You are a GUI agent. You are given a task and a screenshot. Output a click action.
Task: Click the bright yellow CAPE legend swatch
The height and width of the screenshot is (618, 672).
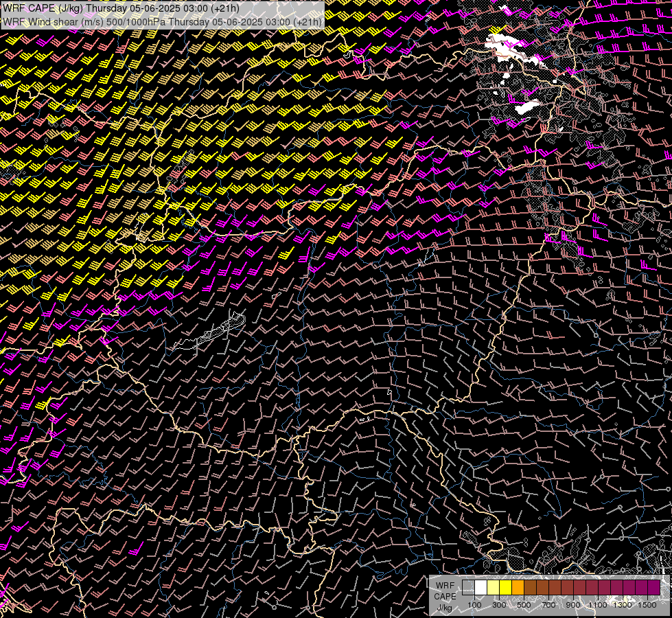506,587
